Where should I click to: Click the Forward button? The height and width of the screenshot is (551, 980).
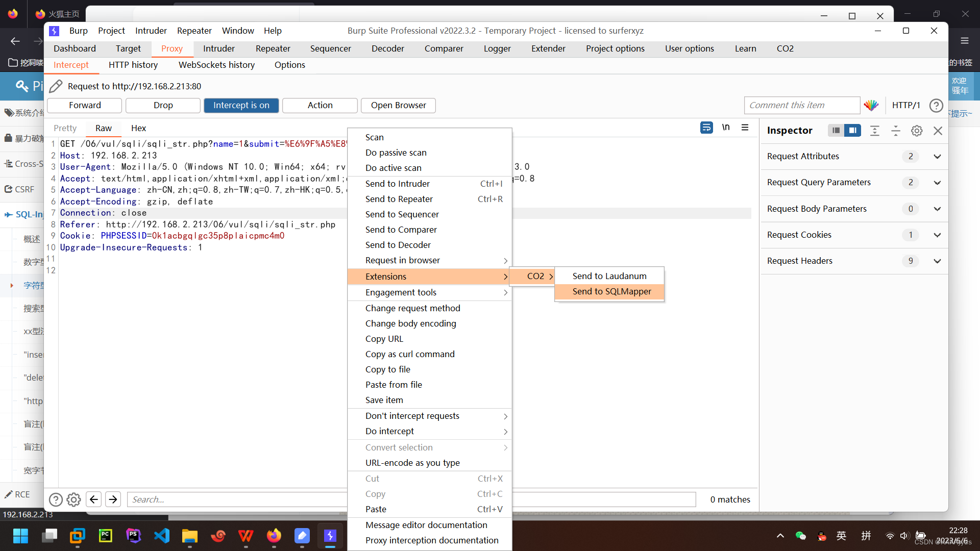click(x=85, y=106)
